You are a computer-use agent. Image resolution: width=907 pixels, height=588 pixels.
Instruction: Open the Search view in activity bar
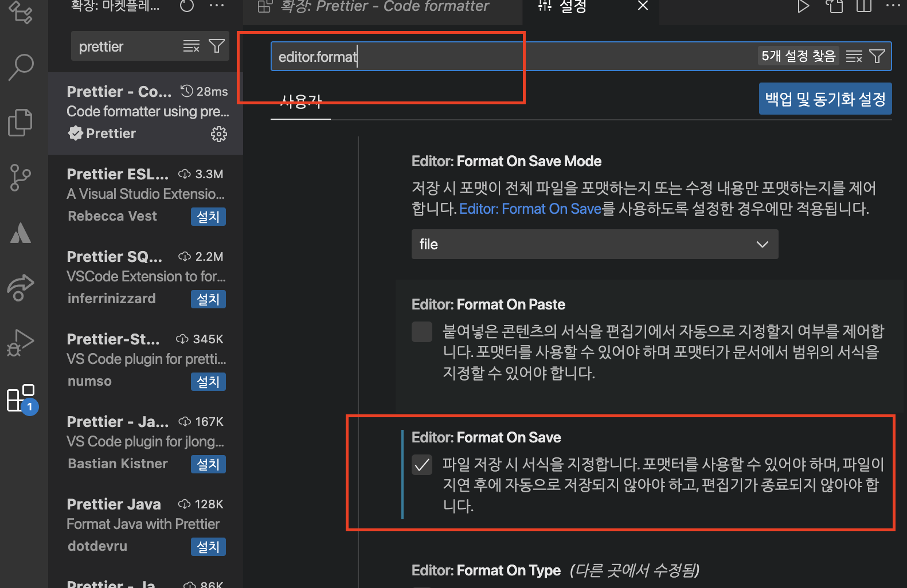[x=21, y=67]
